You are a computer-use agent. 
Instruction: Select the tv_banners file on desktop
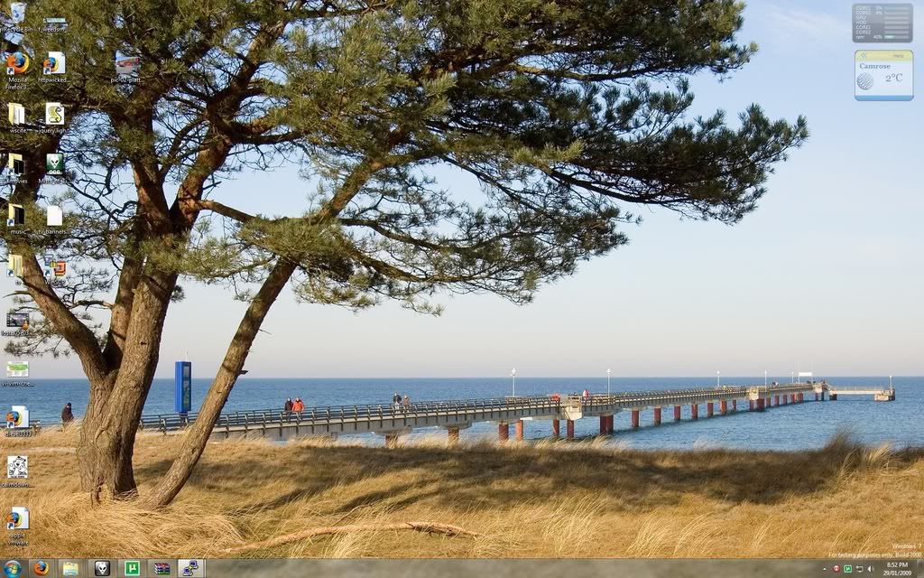[54, 215]
